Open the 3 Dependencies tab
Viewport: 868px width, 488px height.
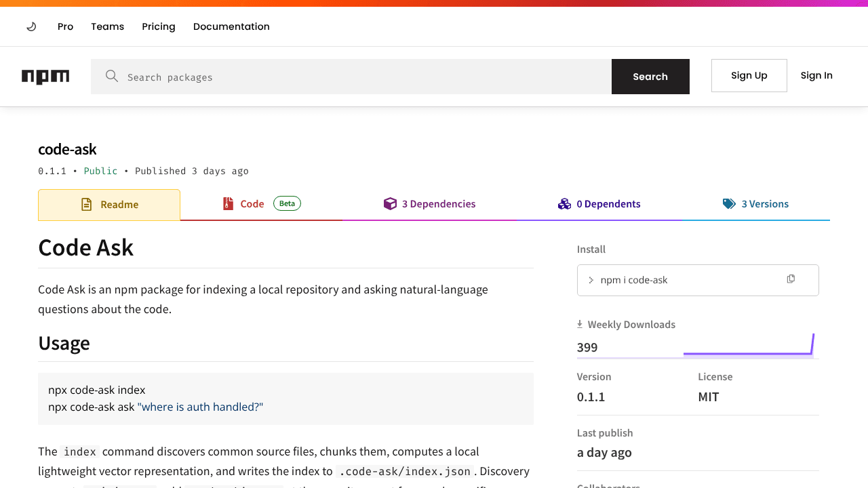click(x=430, y=204)
